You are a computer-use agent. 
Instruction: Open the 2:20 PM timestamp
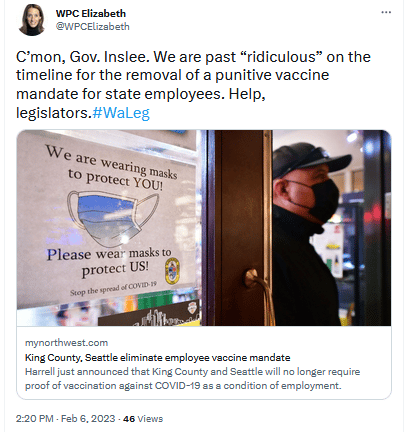(x=35, y=419)
